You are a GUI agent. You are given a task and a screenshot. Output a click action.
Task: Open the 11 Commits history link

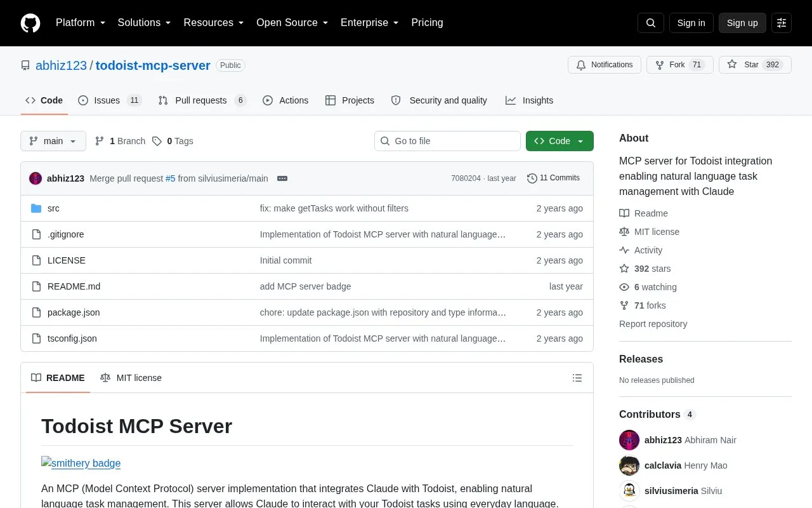(553, 178)
